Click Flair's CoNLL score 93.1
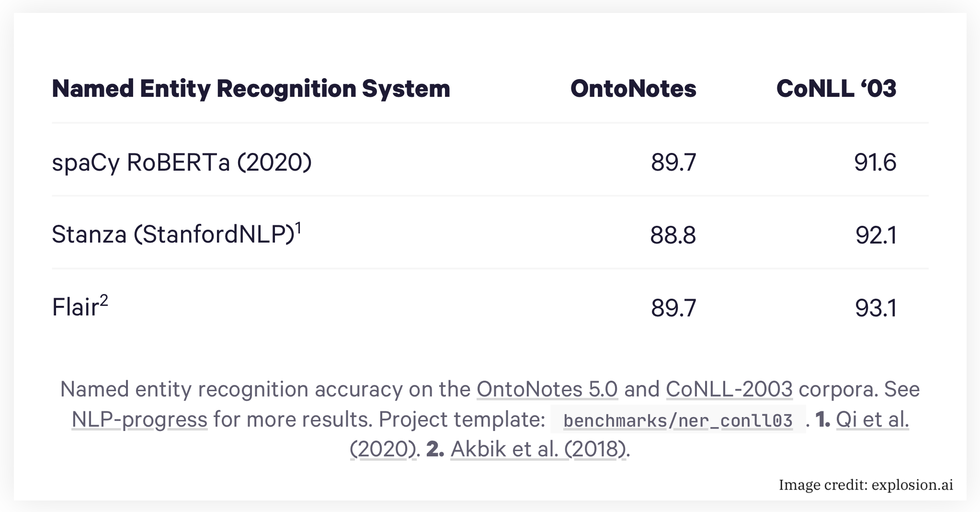Image resolution: width=980 pixels, height=512 pixels. point(876,308)
